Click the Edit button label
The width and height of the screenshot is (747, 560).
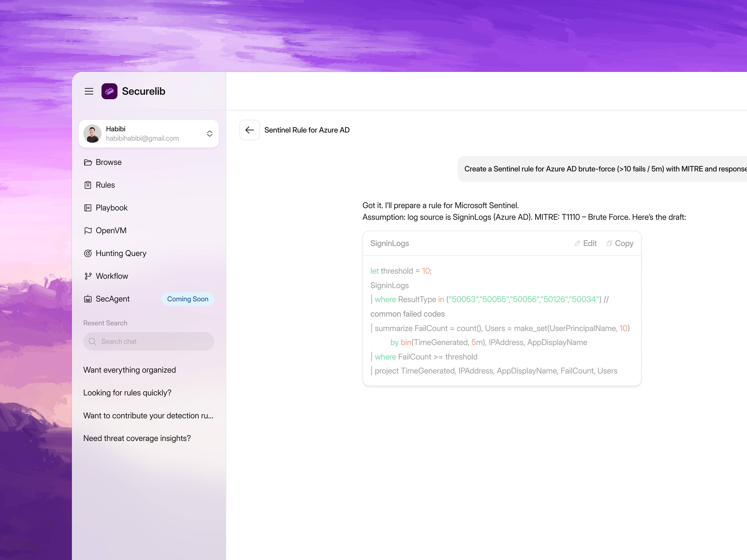(590, 243)
